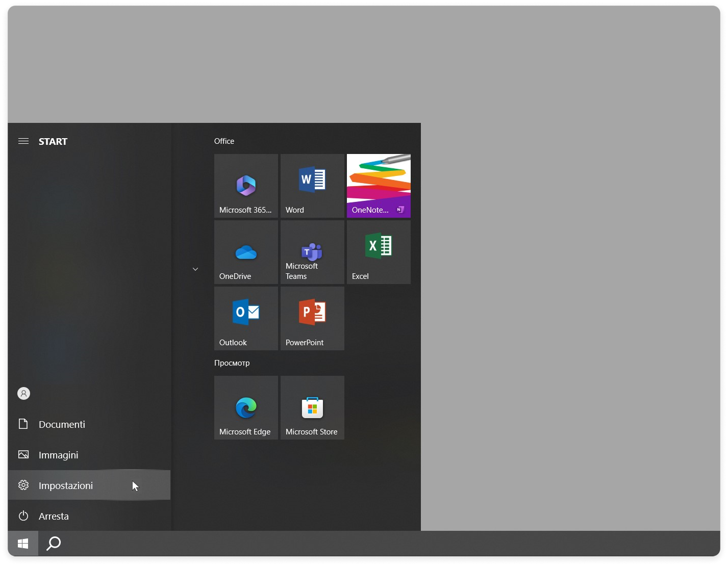Open Documenti from the Start sidebar

pyautogui.click(x=89, y=424)
